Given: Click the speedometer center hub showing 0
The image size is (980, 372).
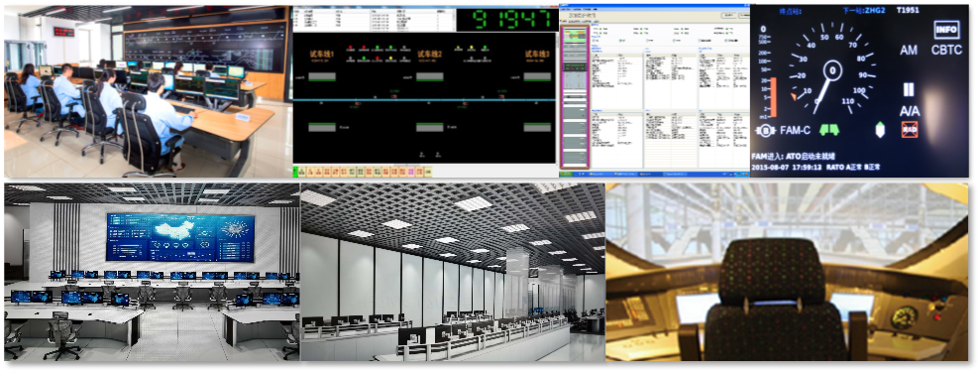Looking at the screenshot, I should (832, 70).
